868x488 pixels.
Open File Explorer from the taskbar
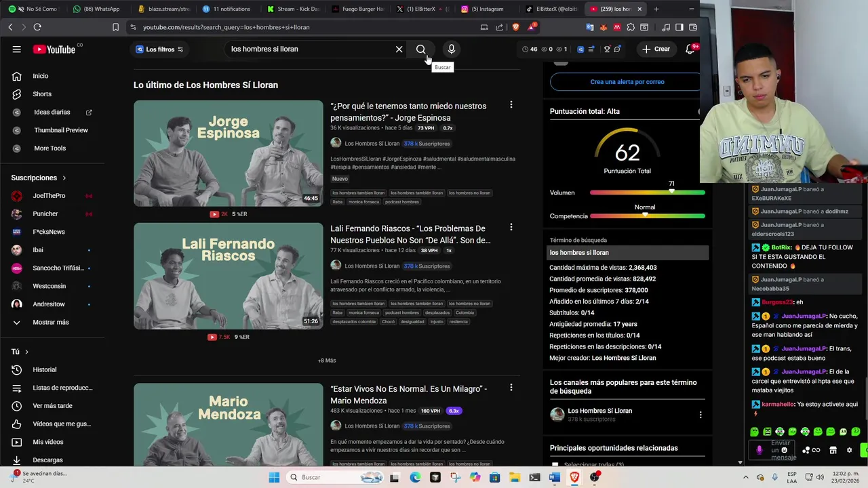(515, 477)
